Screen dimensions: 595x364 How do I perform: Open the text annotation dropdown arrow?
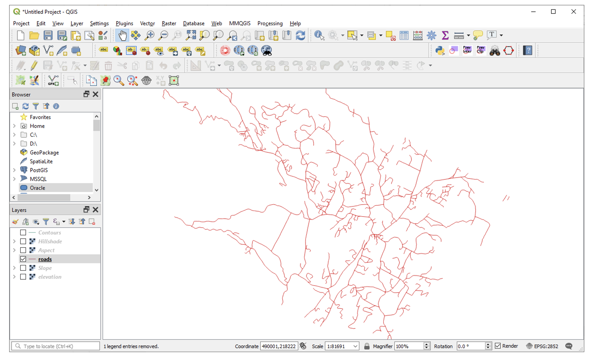[501, 36]
